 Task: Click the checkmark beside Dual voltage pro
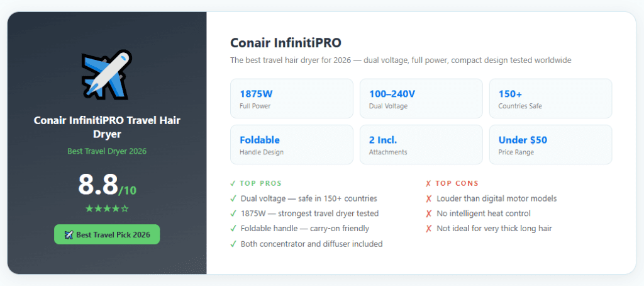point(233,199)
